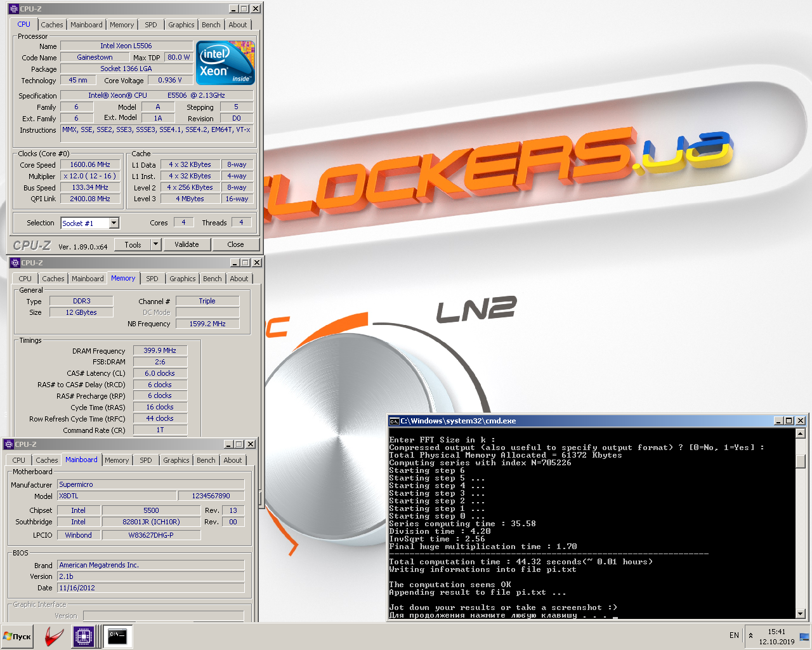Switch to Memory tab in the top CPU-Z window
The height and width of the screenshot is (650, 812).
point(122,25)
